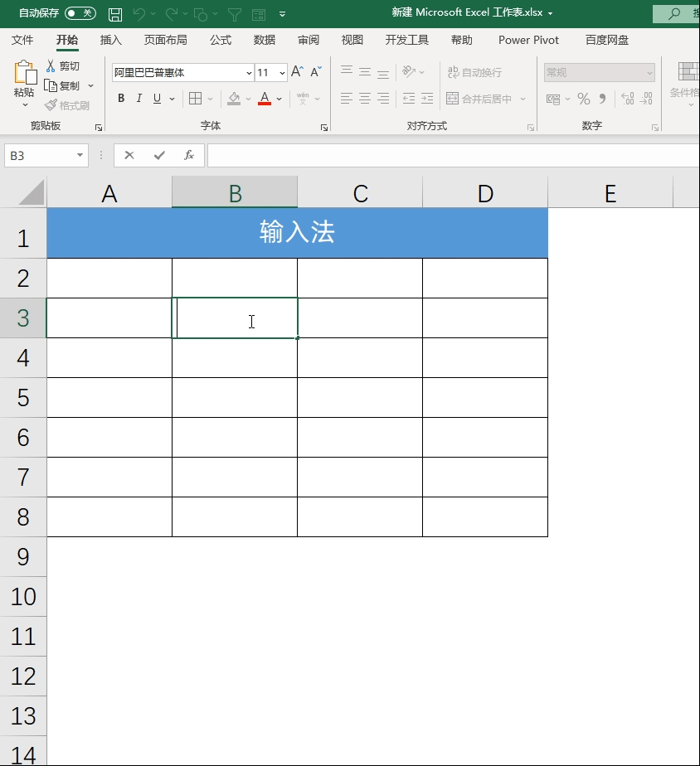Select the italic formatting icon
This screenshot has height=766, width=700.
pyautogui.click(x=139, y=98)
